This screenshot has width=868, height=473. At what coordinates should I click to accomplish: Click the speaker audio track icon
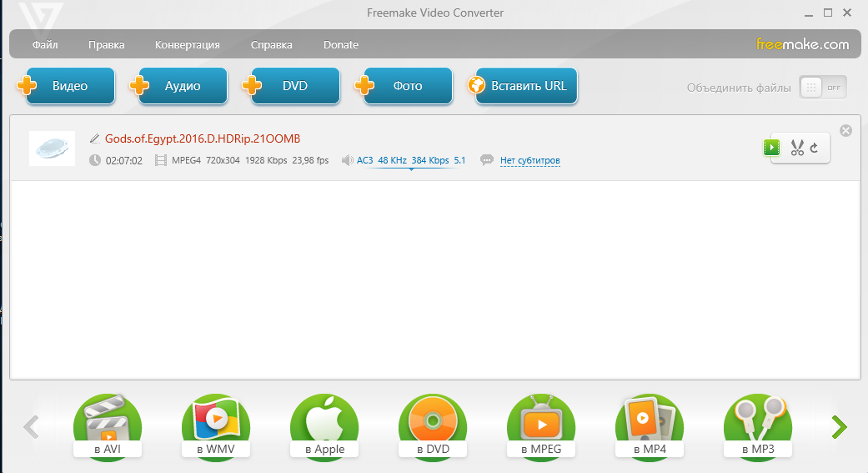pyautogui.click(x=347, y=160)
